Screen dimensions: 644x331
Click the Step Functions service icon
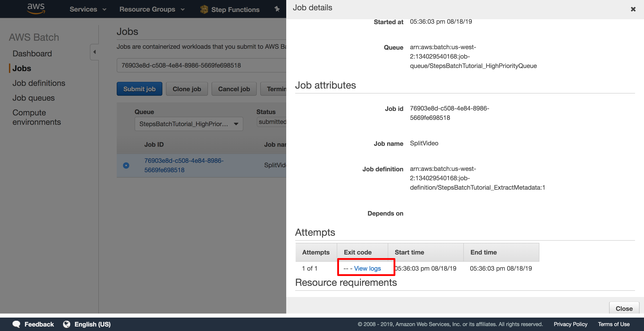pyautogui.click(x=204, y=9)
